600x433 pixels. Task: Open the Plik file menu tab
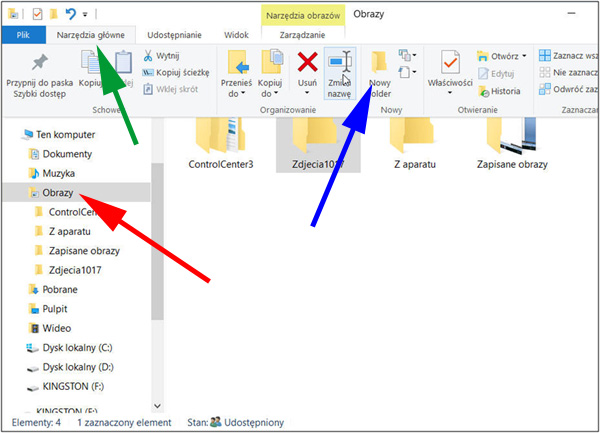coord(23,35)
